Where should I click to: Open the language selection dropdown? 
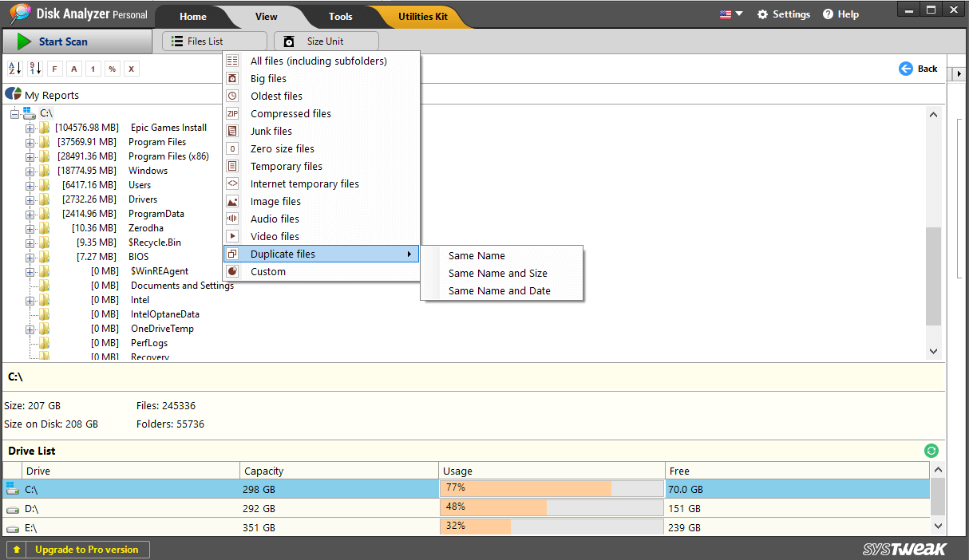tap(730, 14)
